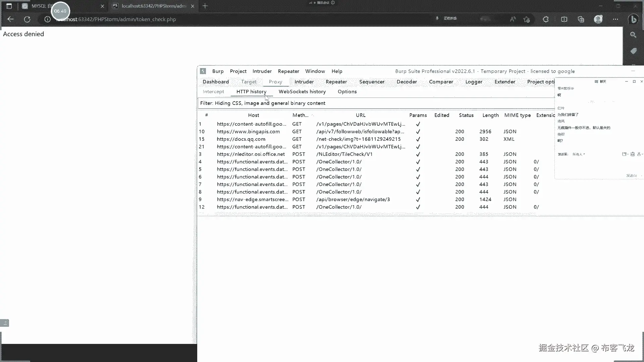Open the chat recipient dropdown 所有人

pyautogui.click(x=579, y=154)
